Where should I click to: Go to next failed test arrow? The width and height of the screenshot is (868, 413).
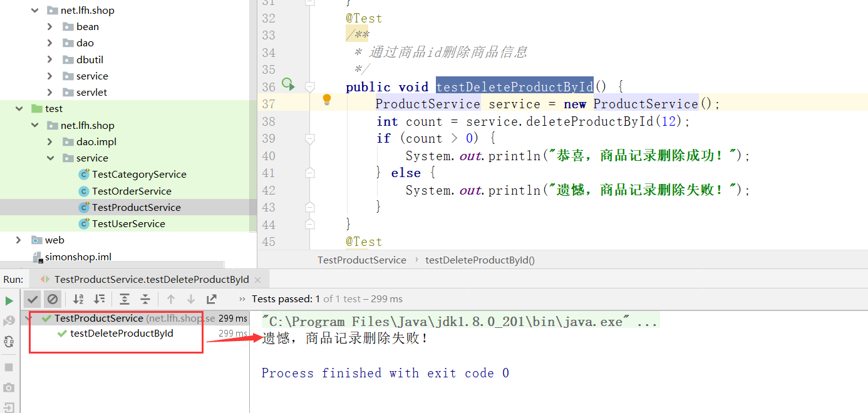click(191, 299)
